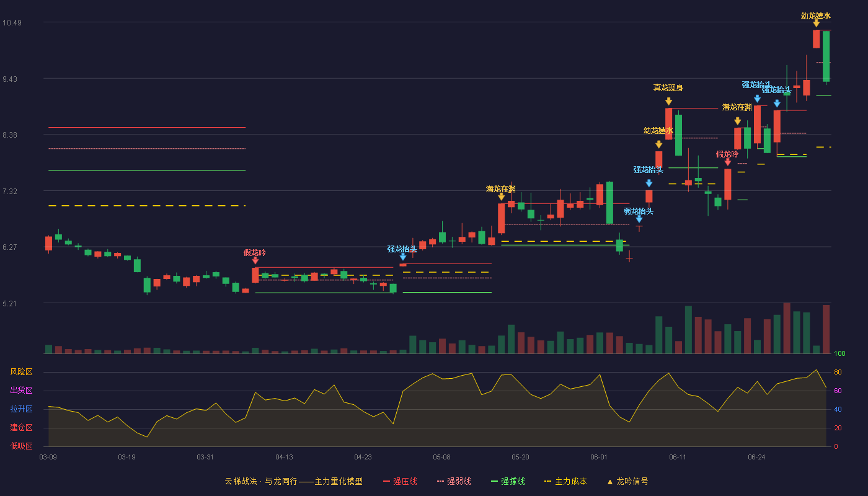Click the 真龙现身 signal arrow marker
This screenshot has height=496, width=868.
[668, 101]
